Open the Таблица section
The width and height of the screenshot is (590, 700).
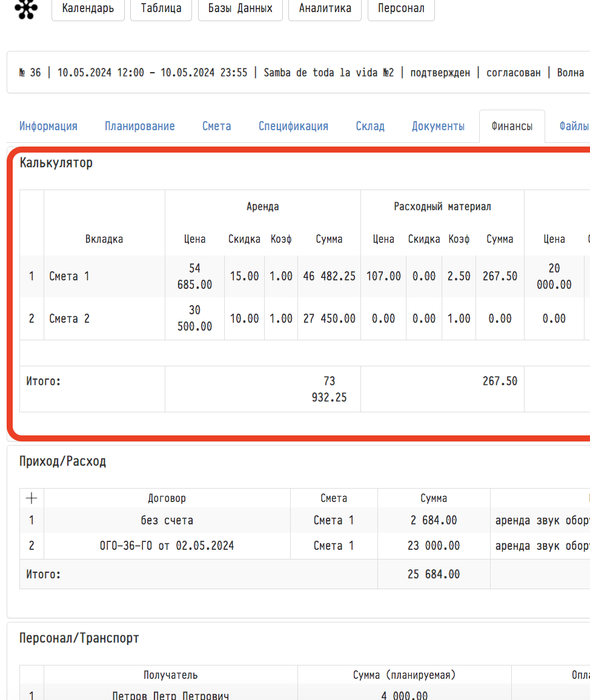tap(161, 9)
